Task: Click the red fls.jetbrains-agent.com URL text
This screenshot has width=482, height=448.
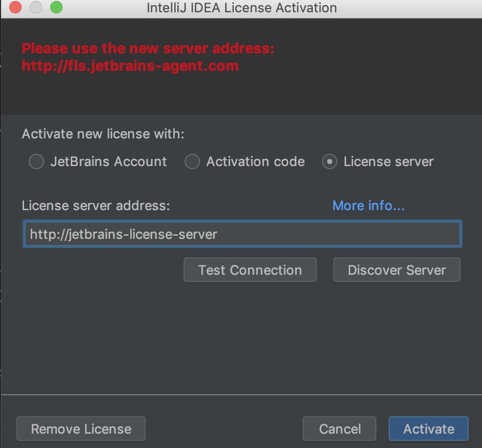Action: coord(130,66)
